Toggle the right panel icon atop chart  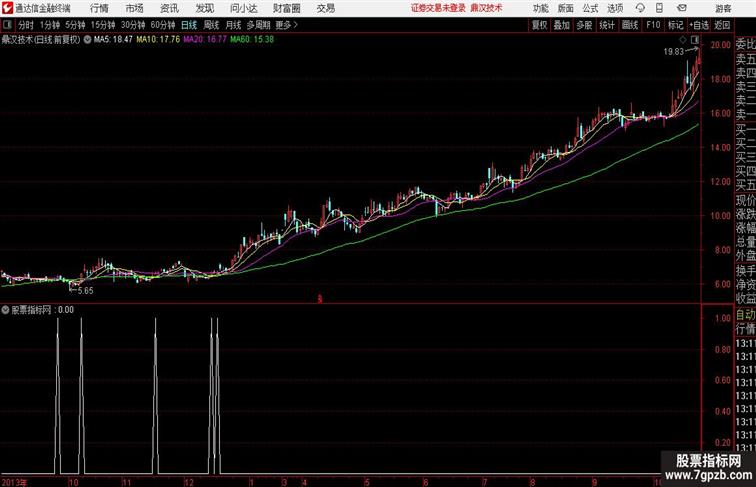tap(695, 40)
